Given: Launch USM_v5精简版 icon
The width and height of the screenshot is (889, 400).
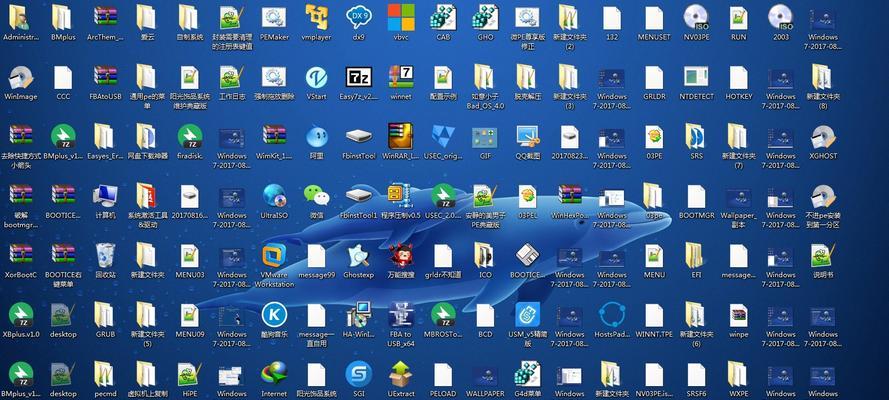Looking at the screenshot, I should tap(527, 316).
